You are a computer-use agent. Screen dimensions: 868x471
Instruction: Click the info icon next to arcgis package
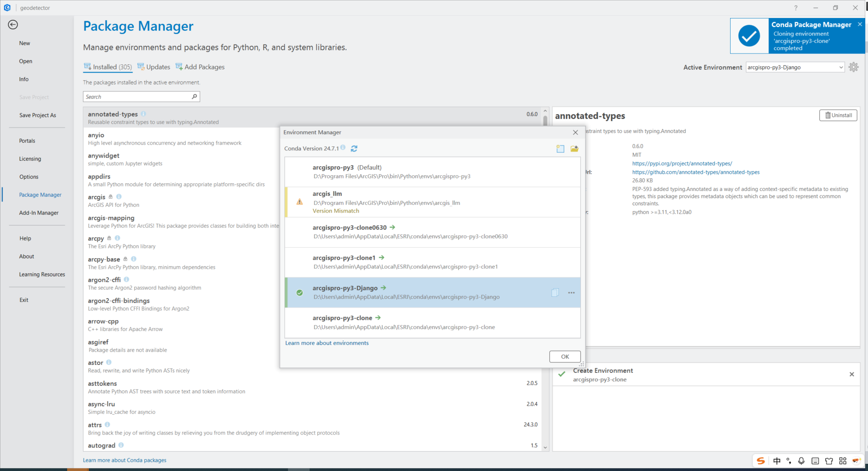coord(119,197)
